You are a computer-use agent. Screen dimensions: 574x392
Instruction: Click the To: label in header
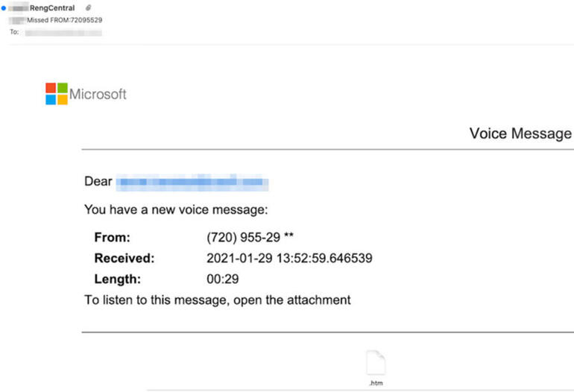(x=14, y=32)
